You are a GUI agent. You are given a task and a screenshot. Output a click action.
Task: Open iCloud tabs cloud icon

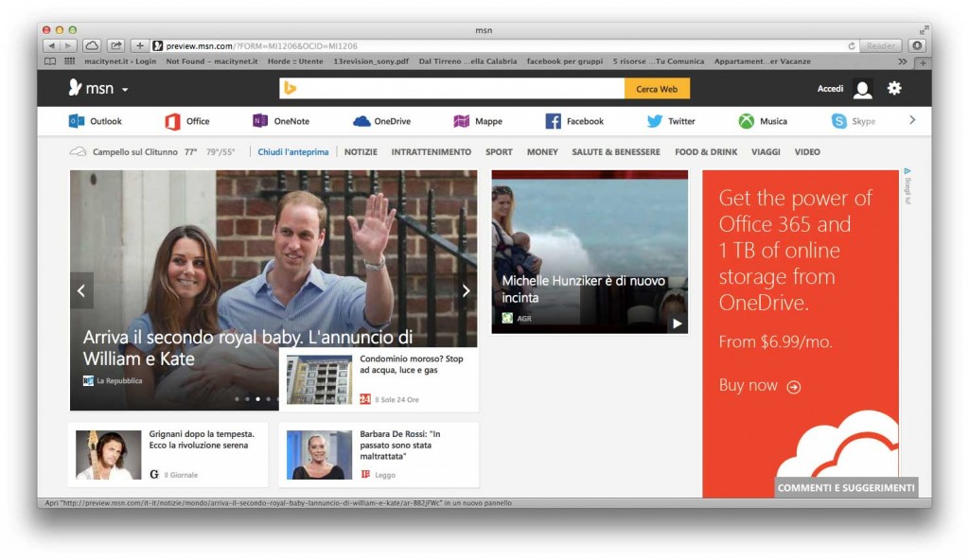pyautogui.click(x=92, y=45)
